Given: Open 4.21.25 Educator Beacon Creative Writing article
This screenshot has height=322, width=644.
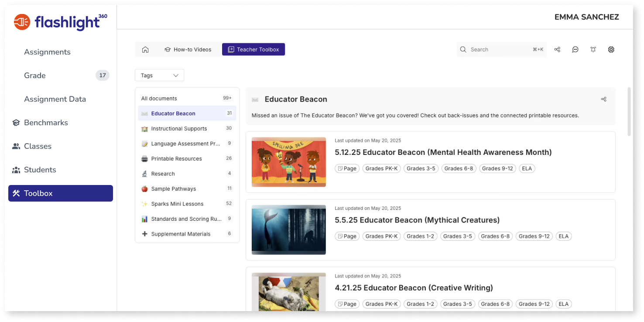Looking at the screenshot, I should [414, 288].
